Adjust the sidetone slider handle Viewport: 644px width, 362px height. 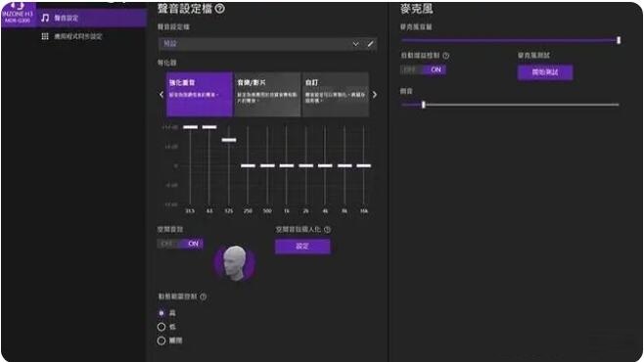[424, 105]
